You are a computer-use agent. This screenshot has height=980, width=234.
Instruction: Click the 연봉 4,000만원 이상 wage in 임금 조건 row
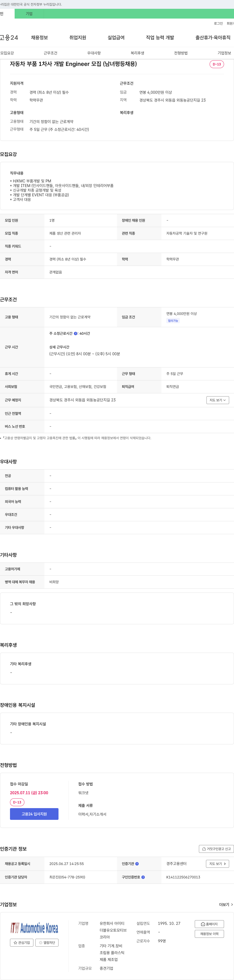(x=182, y=313)
